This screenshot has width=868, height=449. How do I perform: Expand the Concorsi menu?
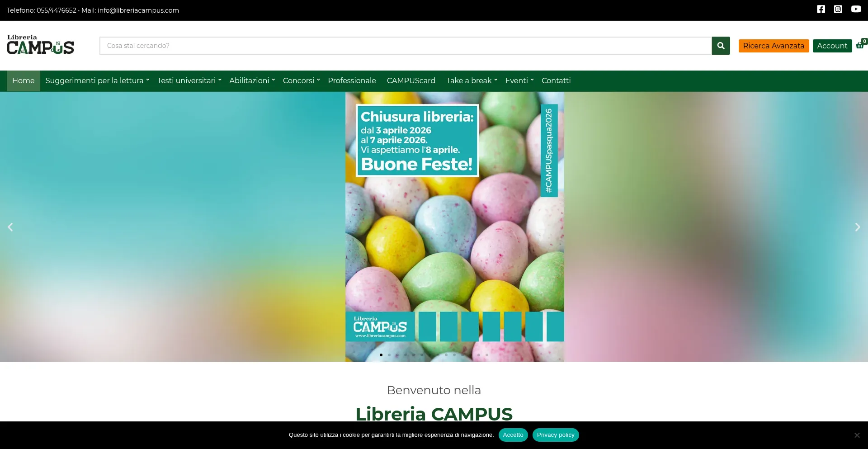pos(301,80)
